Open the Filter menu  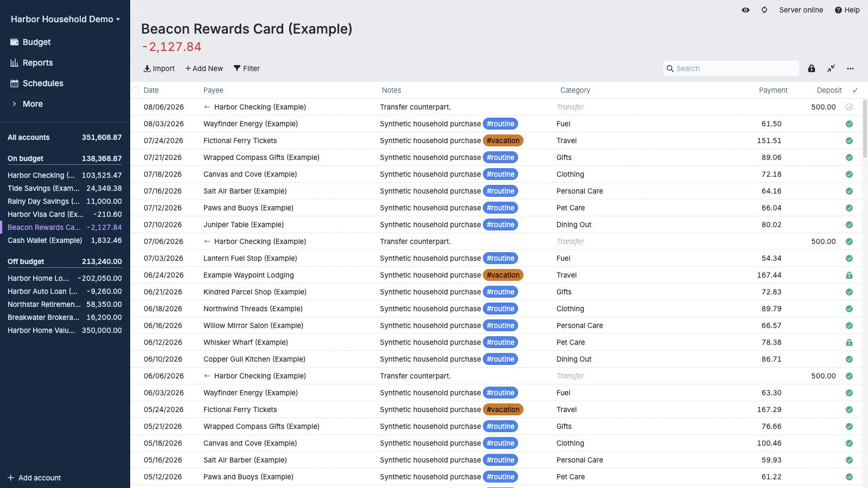pyautogui.click(x=247, y=68)
